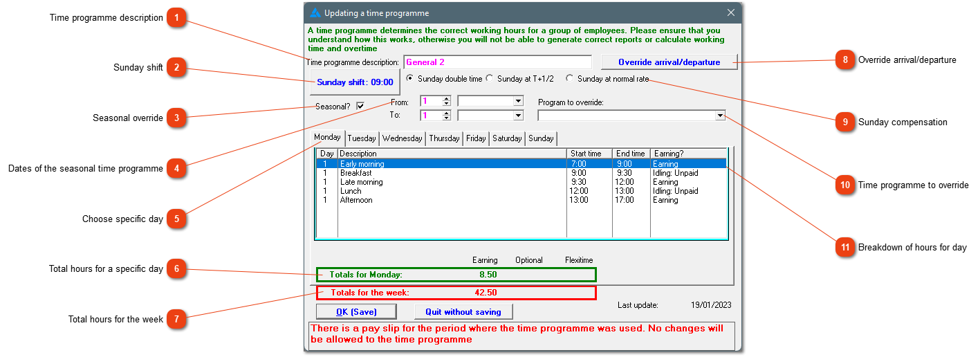Select Sunday at T+1/2 option
Viewport: 980px width, 357px height.
point(520,79)
